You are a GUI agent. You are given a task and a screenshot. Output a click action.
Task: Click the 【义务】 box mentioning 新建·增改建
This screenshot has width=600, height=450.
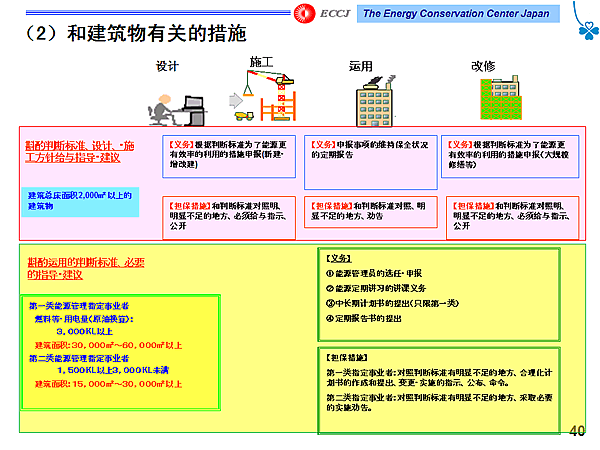click(x=229, y=157)
